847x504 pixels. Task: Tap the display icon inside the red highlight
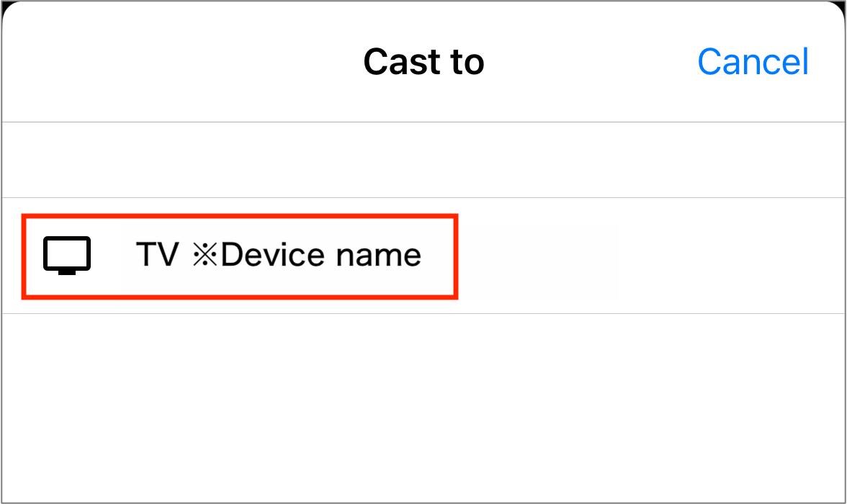click(68, 256)
